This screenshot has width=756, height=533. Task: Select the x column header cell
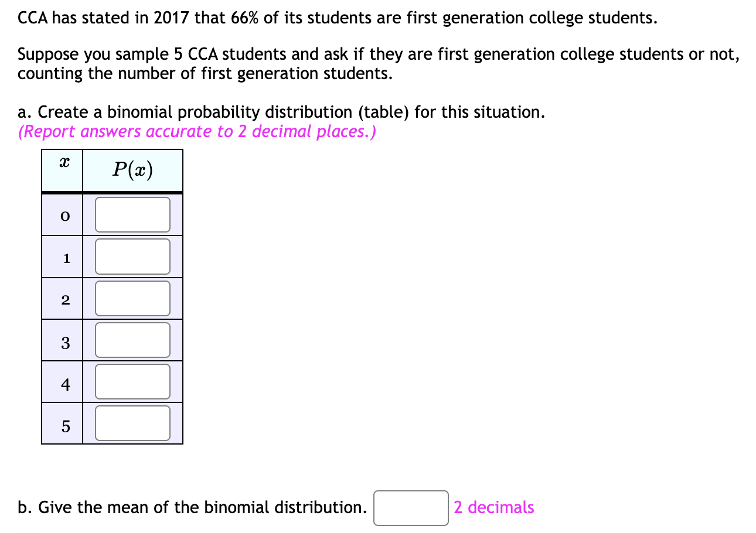62,169
